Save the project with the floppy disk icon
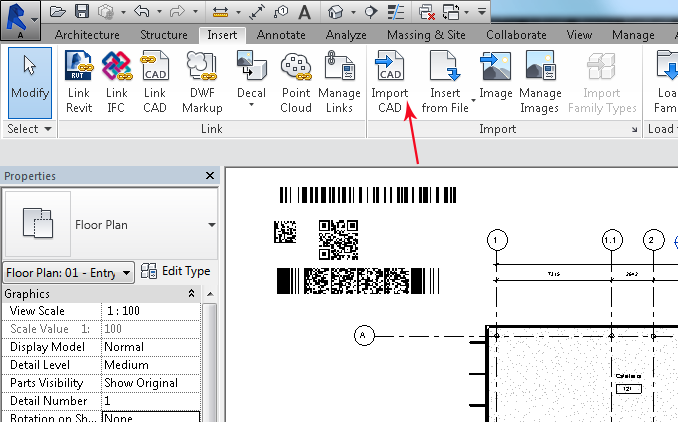This screenshot has width=678, height=422. (x=82, y=12)
